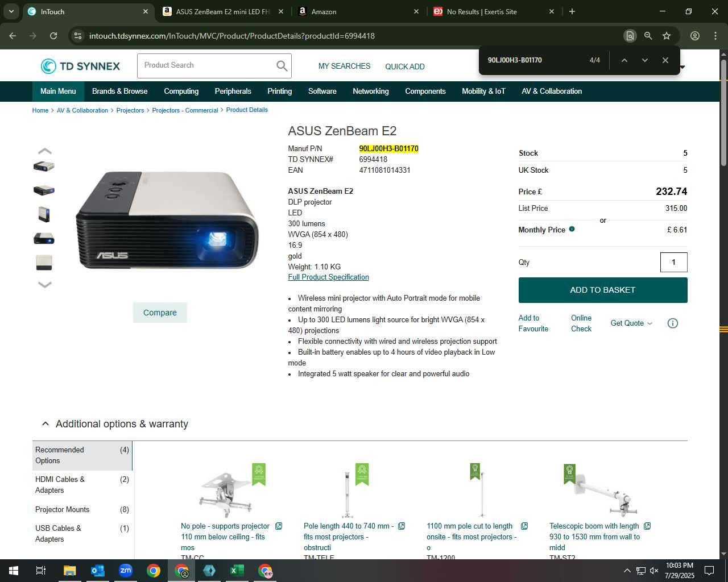Click the Monthly Price info icon
The image size is (728, 582).
(572, 229)
